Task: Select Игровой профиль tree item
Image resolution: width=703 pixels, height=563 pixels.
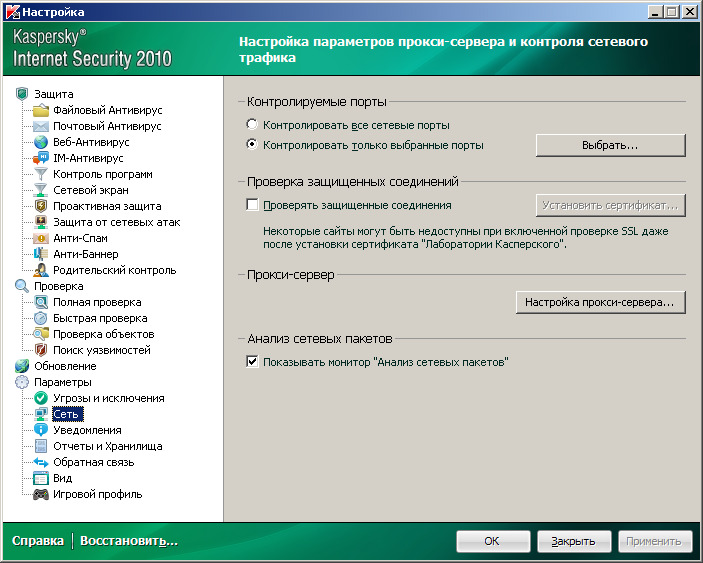Action: (x=98, y=494)
